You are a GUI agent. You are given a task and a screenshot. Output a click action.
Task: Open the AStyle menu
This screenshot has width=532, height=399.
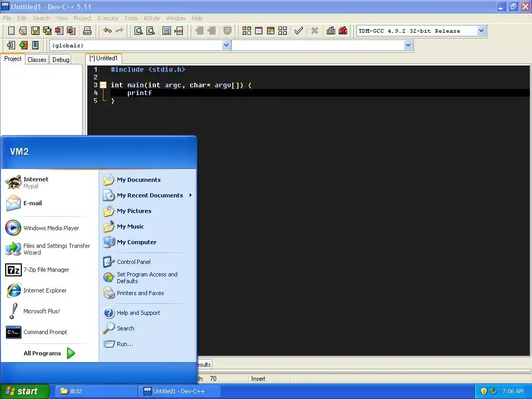(151, 18)
